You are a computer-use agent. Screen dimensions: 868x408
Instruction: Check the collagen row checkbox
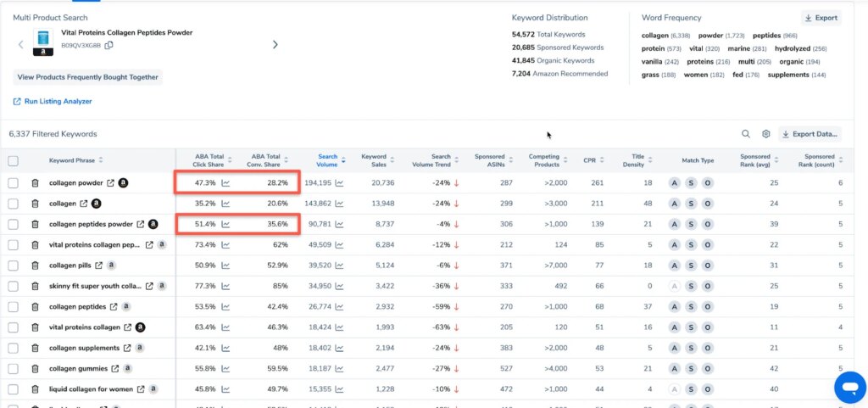(x=14, y=204)
